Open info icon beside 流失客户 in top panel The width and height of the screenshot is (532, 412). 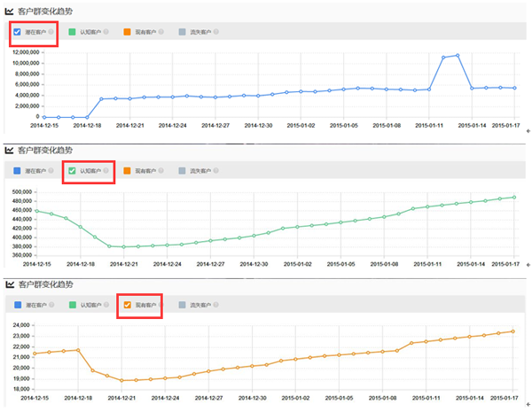pyautogui.click(x=216, y=32)
